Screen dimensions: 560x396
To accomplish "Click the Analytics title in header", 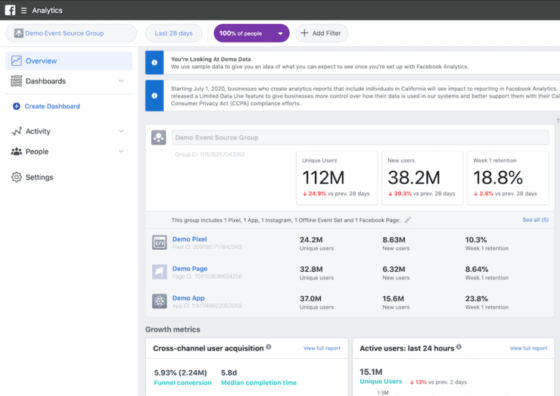I will (x=47, y=10).
